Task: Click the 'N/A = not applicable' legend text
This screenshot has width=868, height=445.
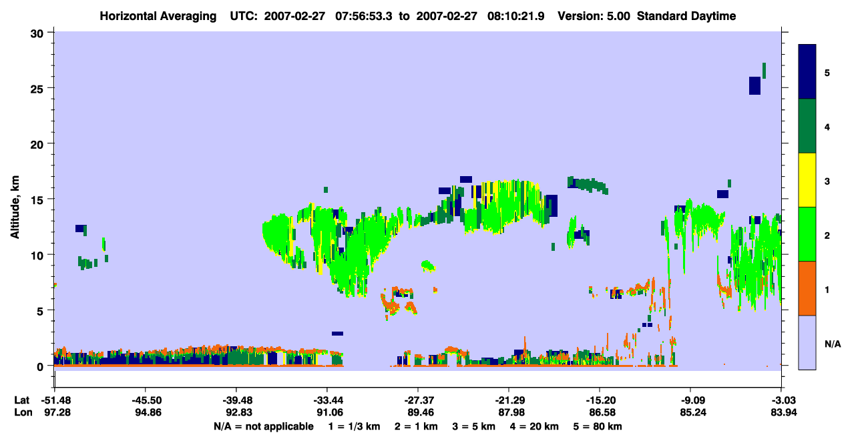Action: click(263, 426)
